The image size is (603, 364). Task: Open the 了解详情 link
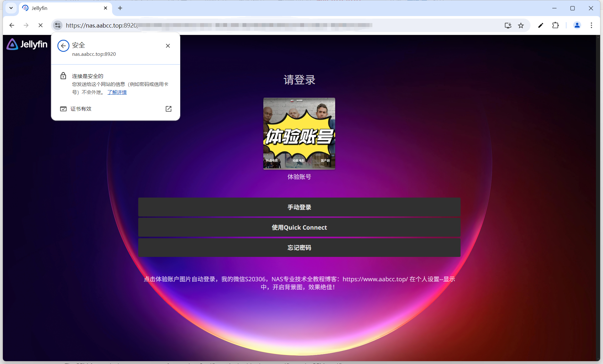117,92
